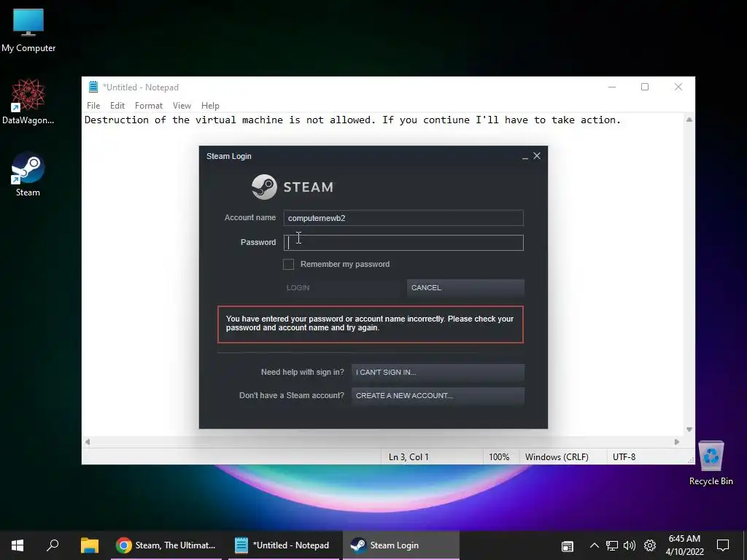The height and width of the screenshot is (560, 747).
Task: Open Notepad Edit menu
Action: coord(117,106)
